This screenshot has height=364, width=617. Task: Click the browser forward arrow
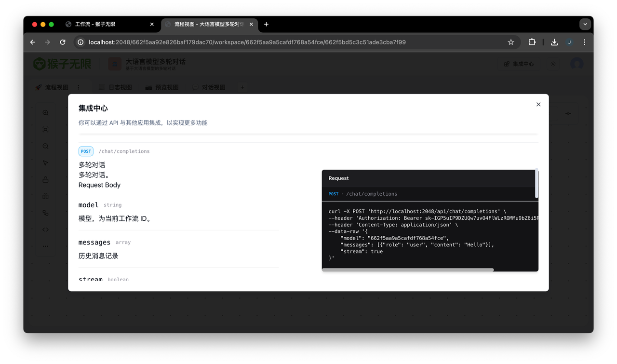pos(47,42)
